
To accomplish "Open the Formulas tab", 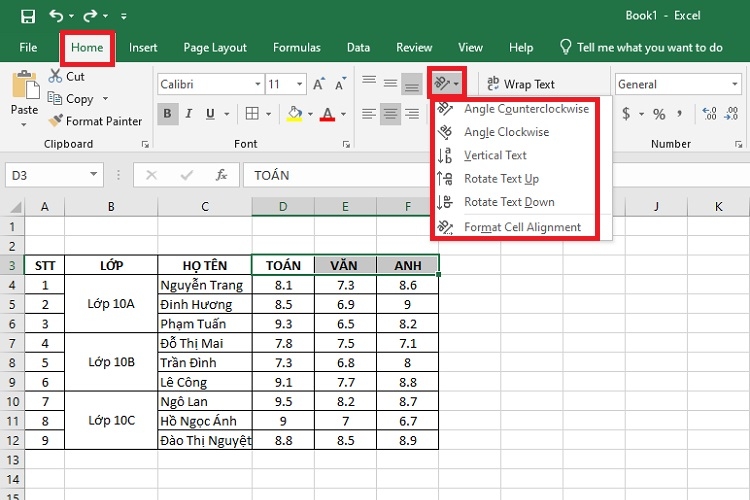I will coord(297,47).
